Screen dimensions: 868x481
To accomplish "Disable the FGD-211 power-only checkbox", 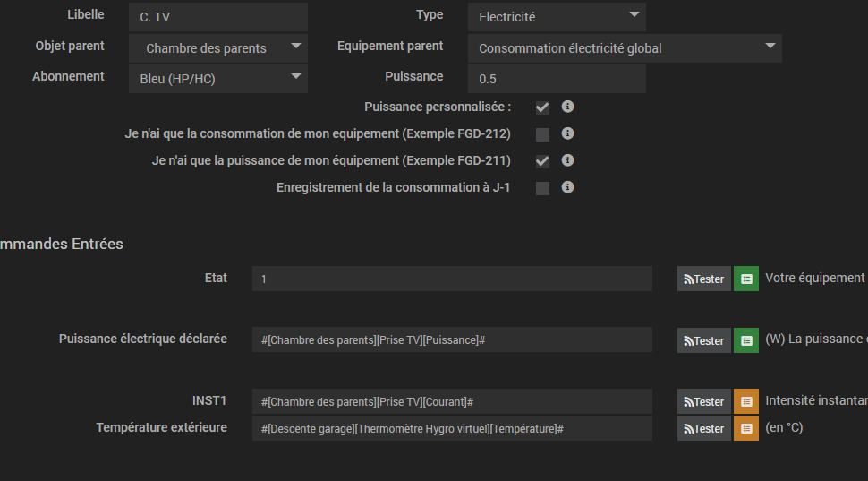I will pos(542,162).
